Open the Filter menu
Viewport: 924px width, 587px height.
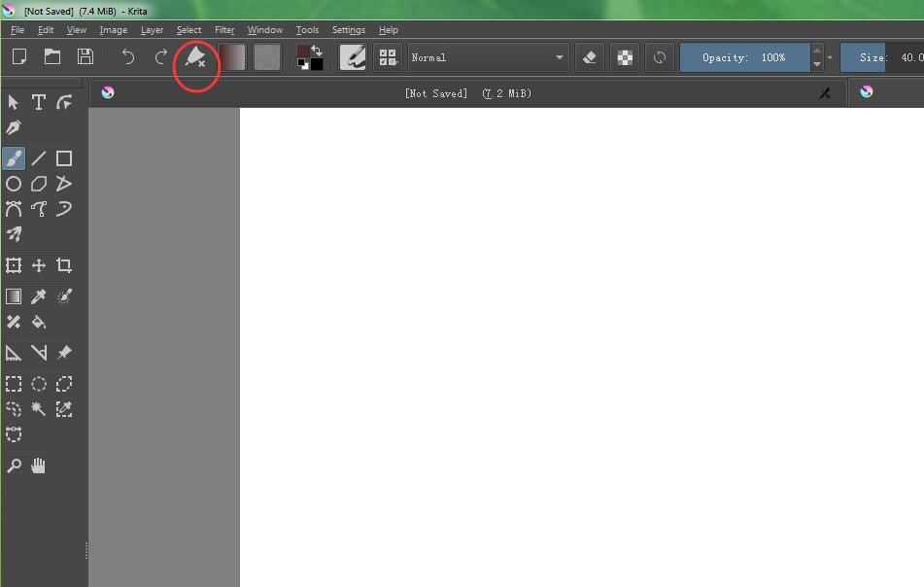(x=224, y=30)
